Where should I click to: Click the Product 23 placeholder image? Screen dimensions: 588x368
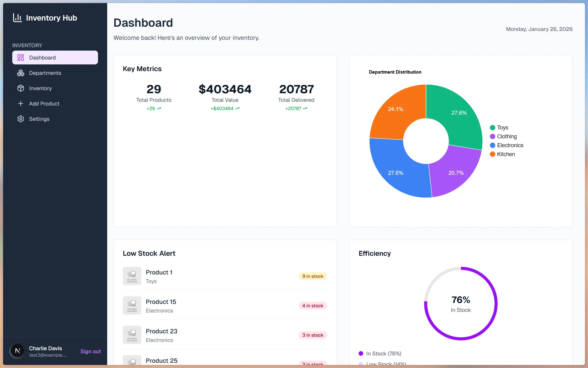(132, 335)
